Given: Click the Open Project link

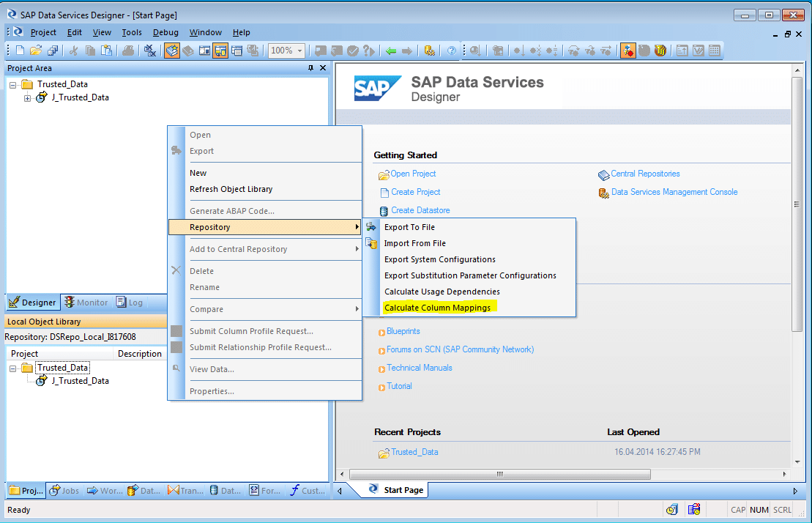Looking at the screenshot, I should [413, 174].
